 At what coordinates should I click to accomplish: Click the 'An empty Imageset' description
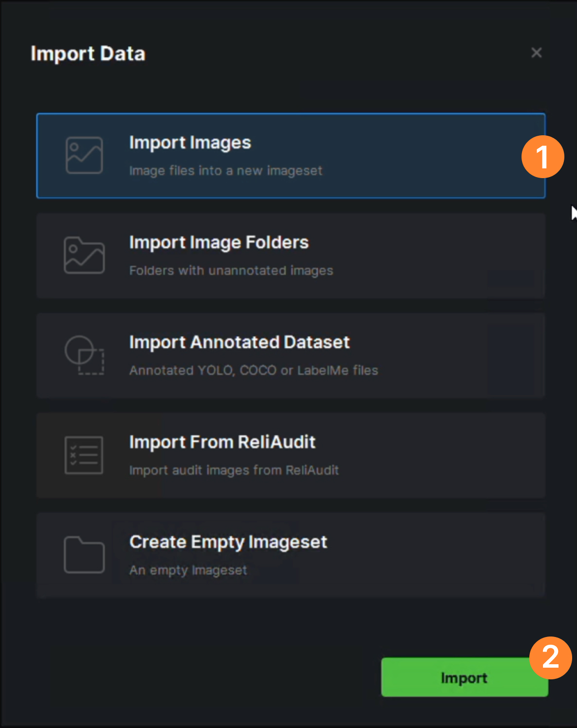pyautogui.click(x=188, y=570)
